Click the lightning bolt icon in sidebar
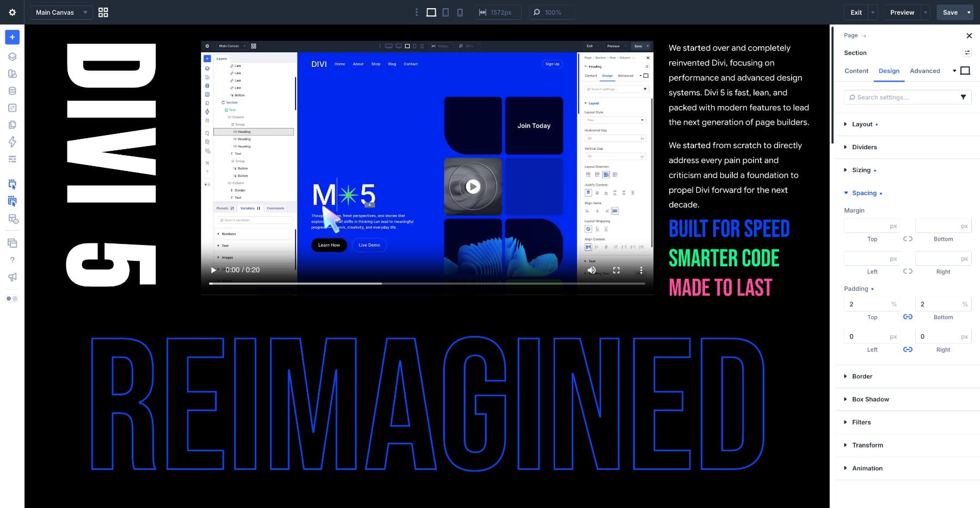Screen dimensions: 980x508 [12, 142]
